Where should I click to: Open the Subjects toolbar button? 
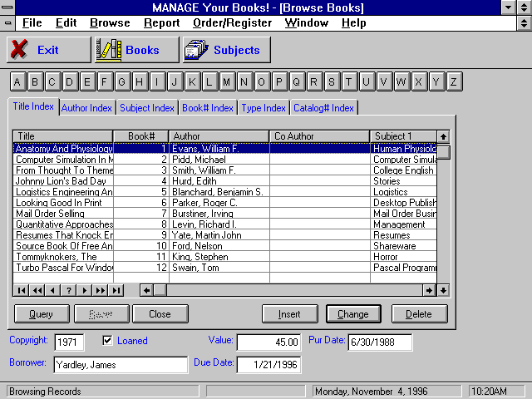[x=226, y=50]
